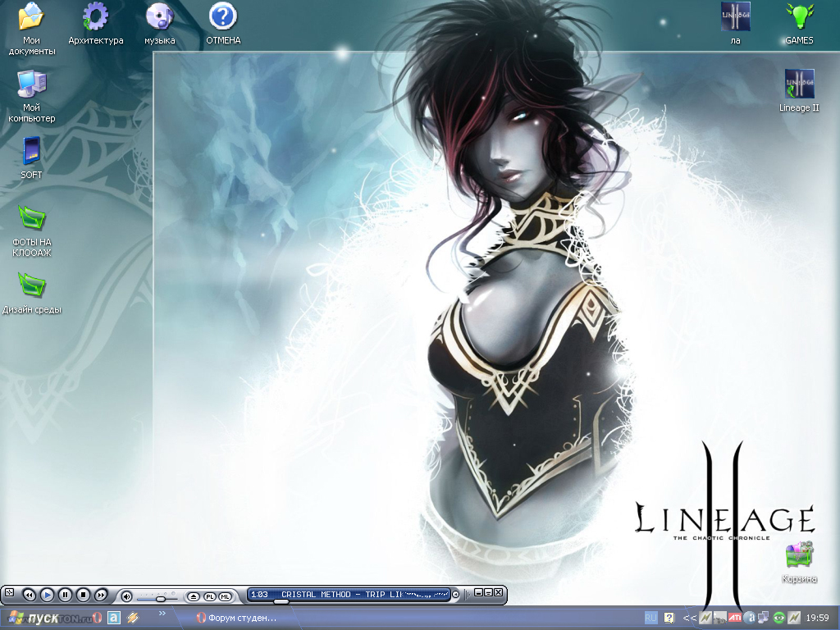Click the Winamp eject open-file button

click(x=194, y=597)
